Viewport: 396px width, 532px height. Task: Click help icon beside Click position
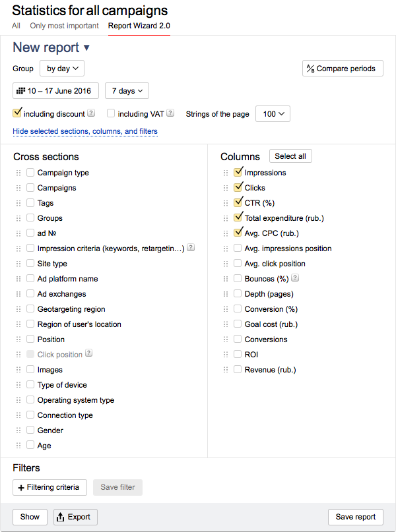[88, 353]
